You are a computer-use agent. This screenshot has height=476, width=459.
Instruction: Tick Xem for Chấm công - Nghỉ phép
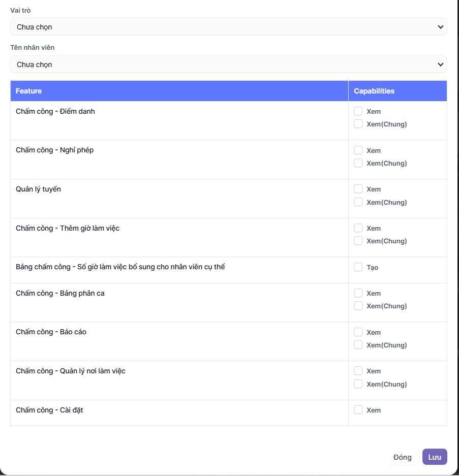tap(358, 150)
